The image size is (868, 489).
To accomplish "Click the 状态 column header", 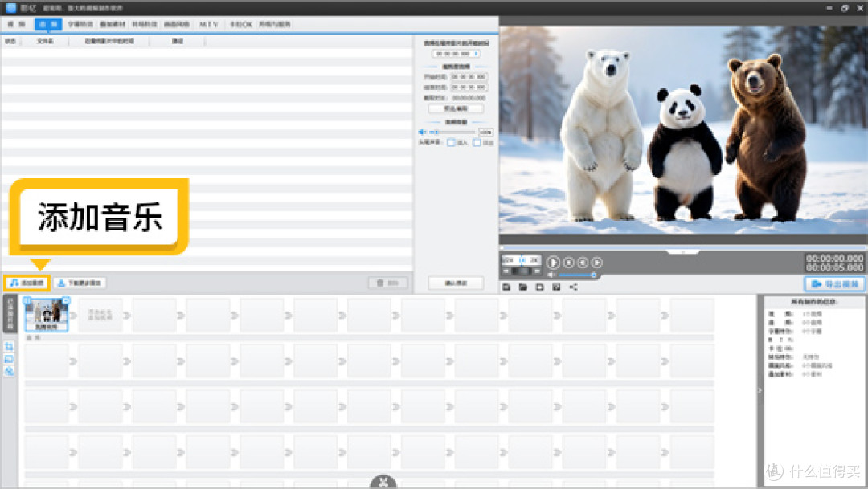I will coord(10,41).
